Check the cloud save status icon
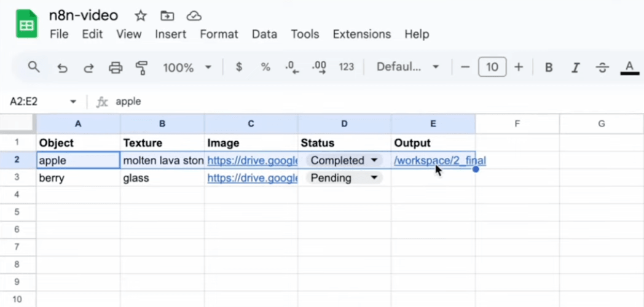Screen dimensions: 644x307 point(194,16)
